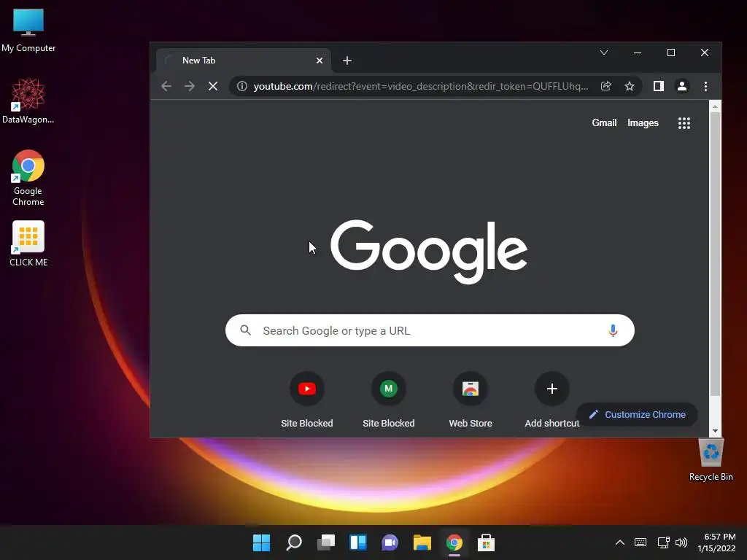
Task: Expand the tab search chevron
Action: tap(603, 52)
